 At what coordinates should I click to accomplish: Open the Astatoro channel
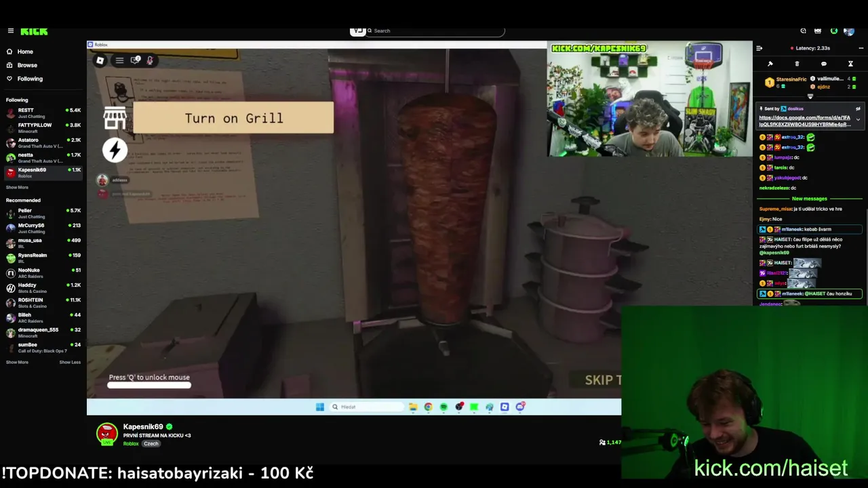42,143
